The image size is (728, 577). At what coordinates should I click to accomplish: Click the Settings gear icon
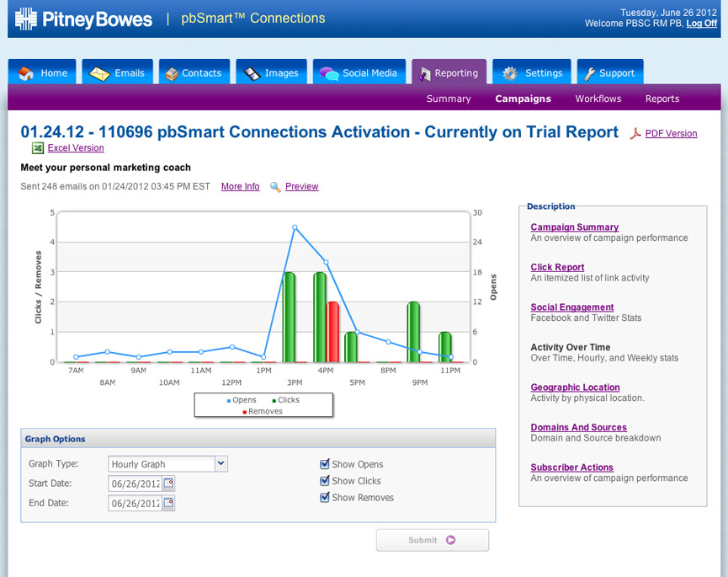tap(510, 73)
